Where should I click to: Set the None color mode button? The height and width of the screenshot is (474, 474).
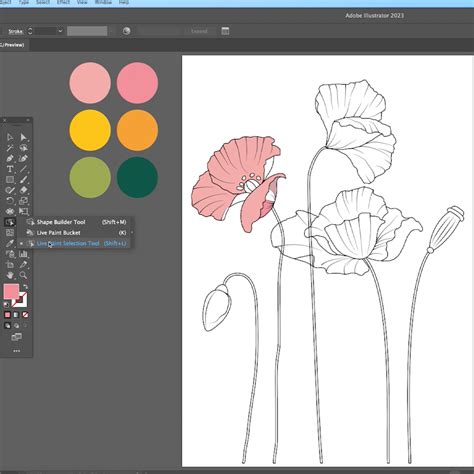25,315
